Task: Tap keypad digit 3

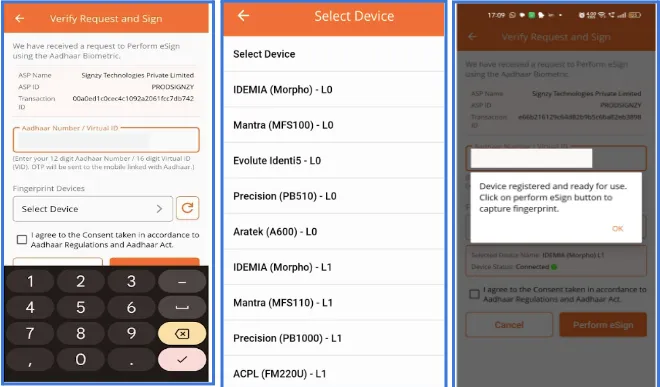Action: 131,281
